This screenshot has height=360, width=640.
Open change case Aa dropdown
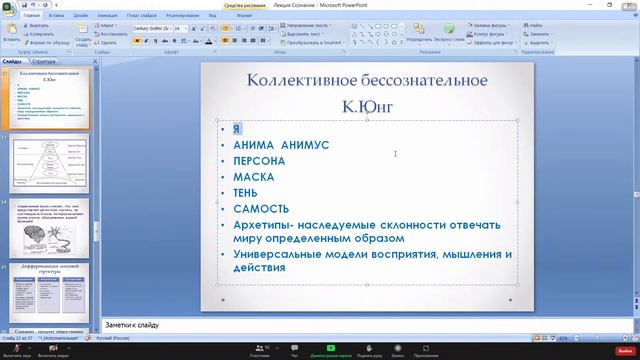[196, 41]
